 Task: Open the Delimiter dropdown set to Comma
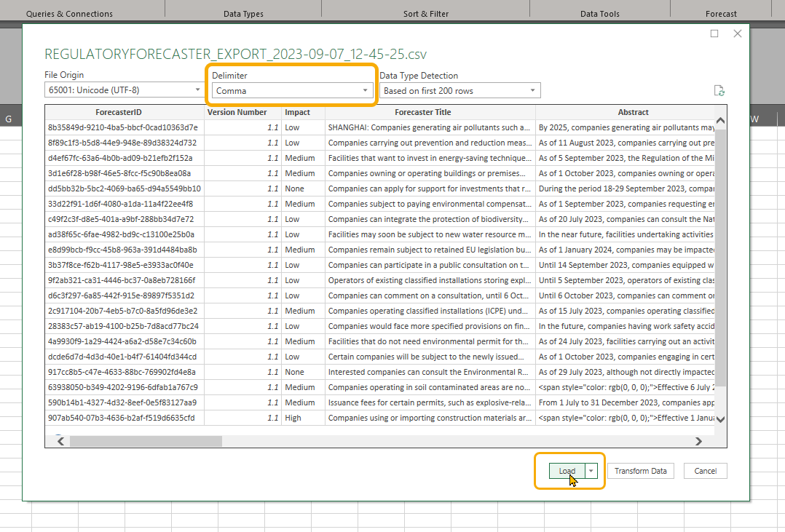(x=293, y=90)
